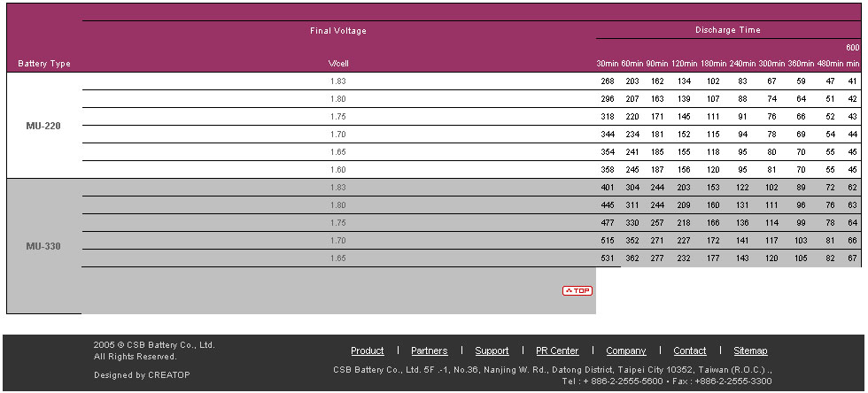Screen dimensions: 868x393
Task: Open the Product footer link
Action: [x=367, y=351]
